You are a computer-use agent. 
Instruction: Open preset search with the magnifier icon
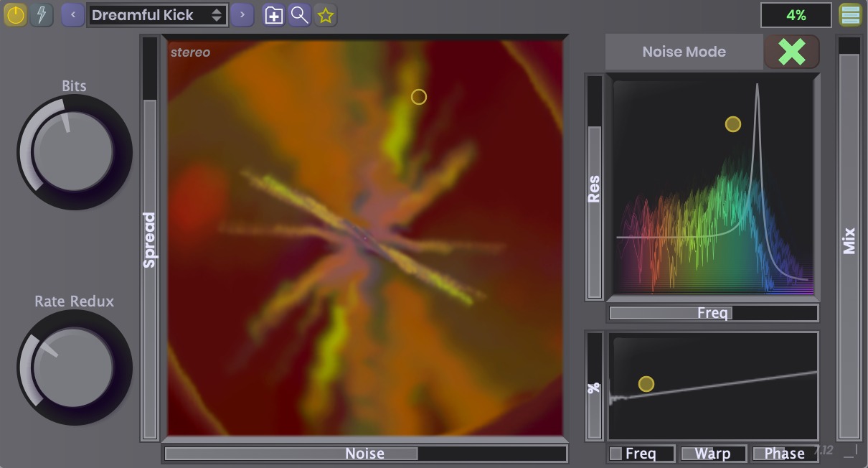coord(299,15)
